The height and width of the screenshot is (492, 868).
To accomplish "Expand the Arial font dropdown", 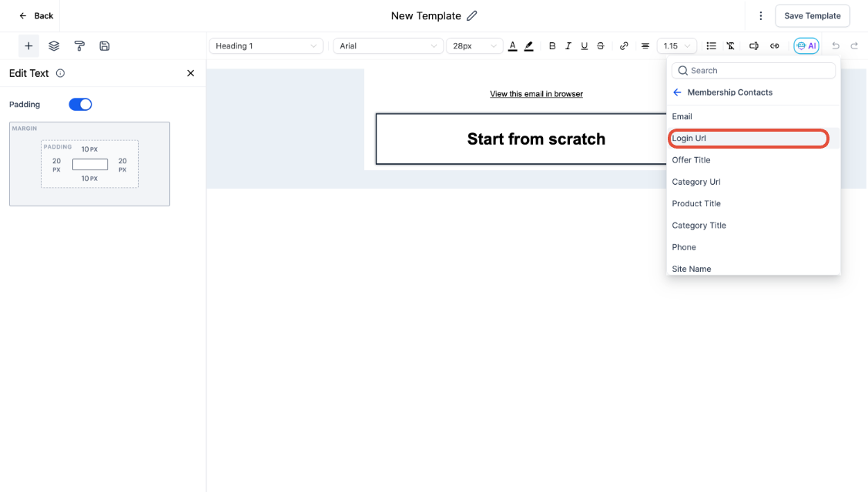I will click(x=387, y=46).
